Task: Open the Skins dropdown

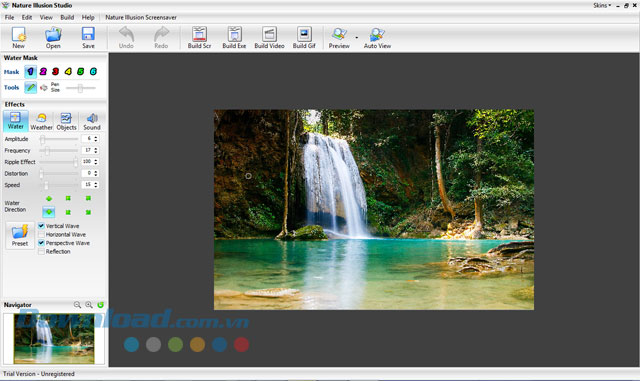Action: (602, 5)
